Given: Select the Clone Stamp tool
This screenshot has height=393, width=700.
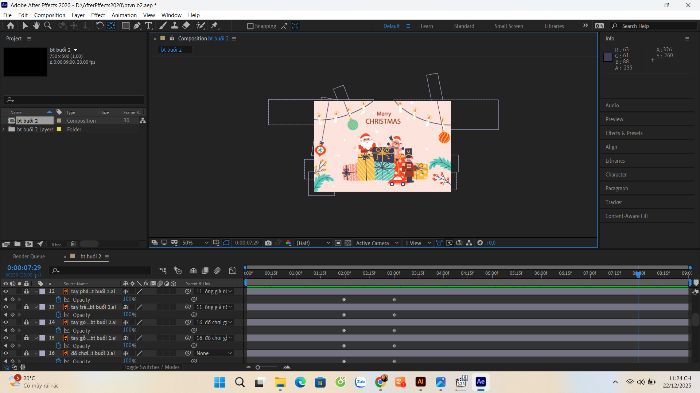Looking at the screenshot, I should point(175,26).
